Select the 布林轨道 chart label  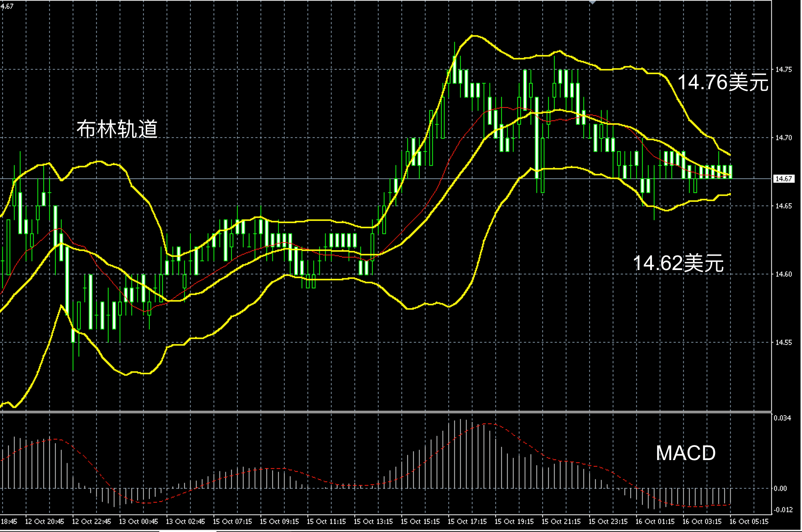coord(117,129)
